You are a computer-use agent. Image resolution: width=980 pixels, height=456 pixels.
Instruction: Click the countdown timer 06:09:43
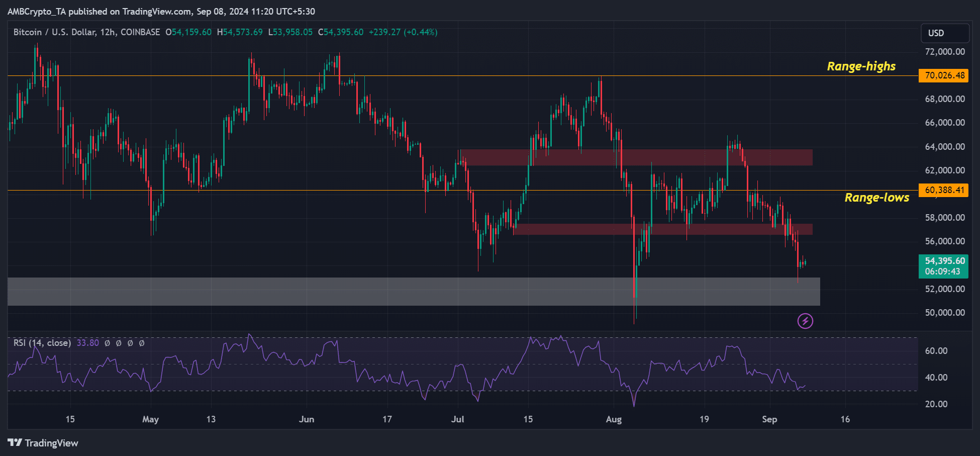tap(943, 271)
